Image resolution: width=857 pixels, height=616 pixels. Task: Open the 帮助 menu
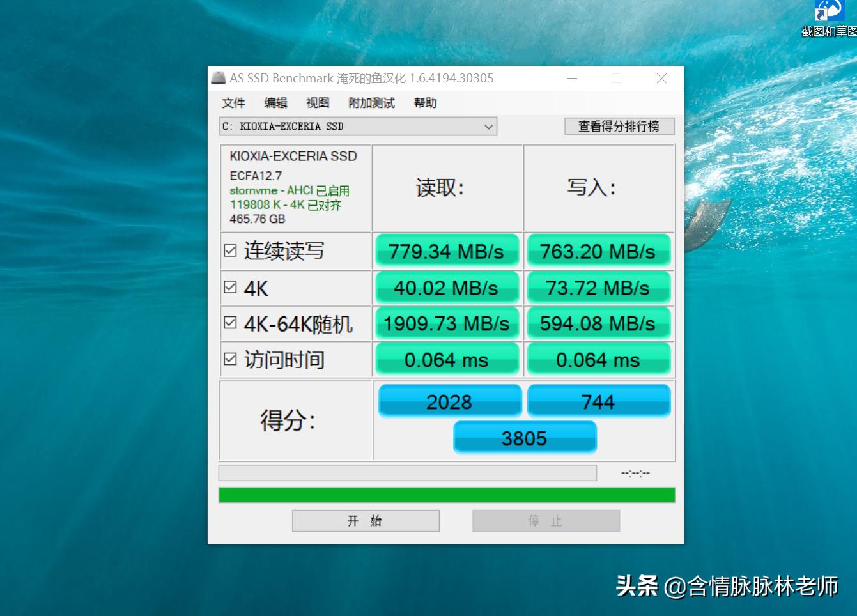(x=425, y=103)
